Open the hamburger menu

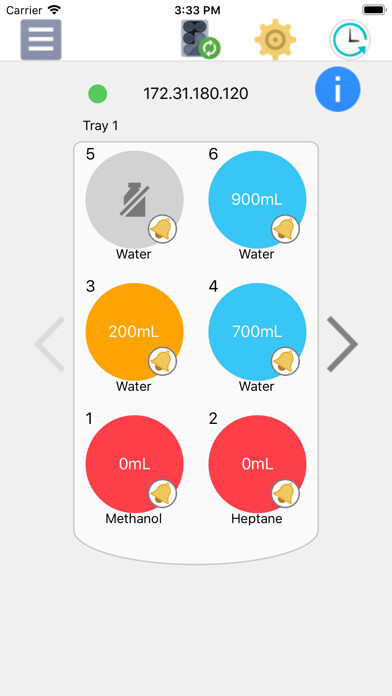[41, 40]
